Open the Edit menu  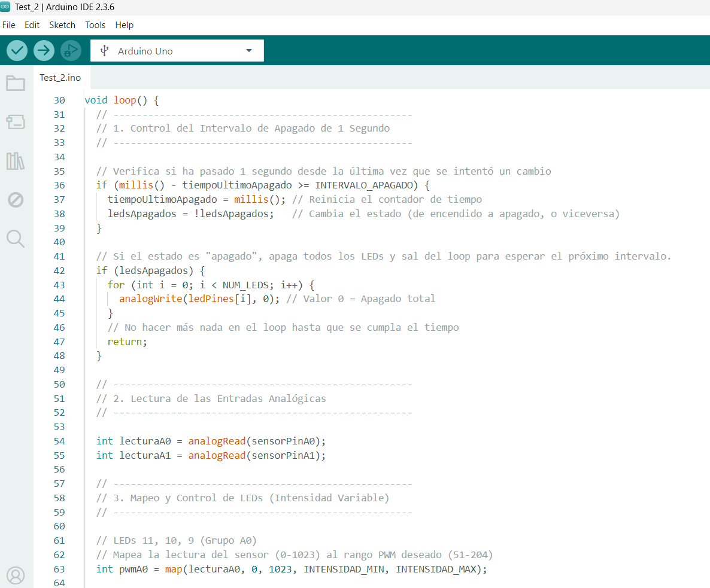32,25
